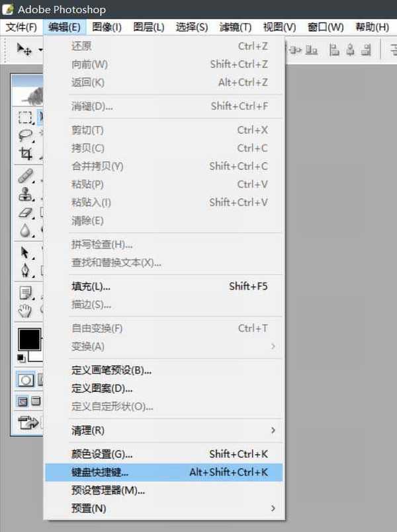Choose 定义画笔预设(B)...
The image size is (397, 532).
(164, 370)
